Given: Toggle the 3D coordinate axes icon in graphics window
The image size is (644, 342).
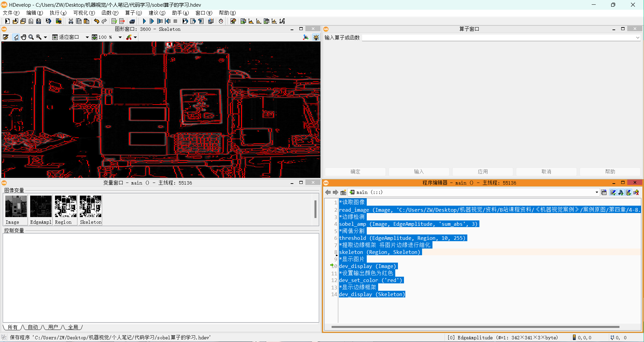Looking at the screenshot, I should (x=305, y=37).
